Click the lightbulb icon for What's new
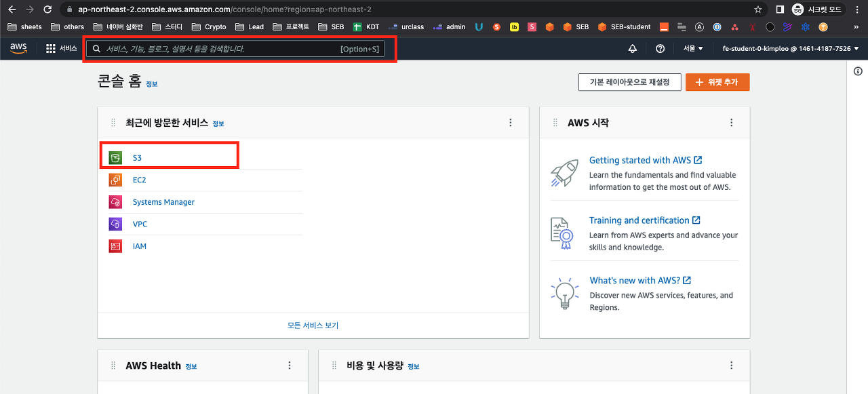The width and height of the screenshot is (868, 394). (x=564, y=294)
